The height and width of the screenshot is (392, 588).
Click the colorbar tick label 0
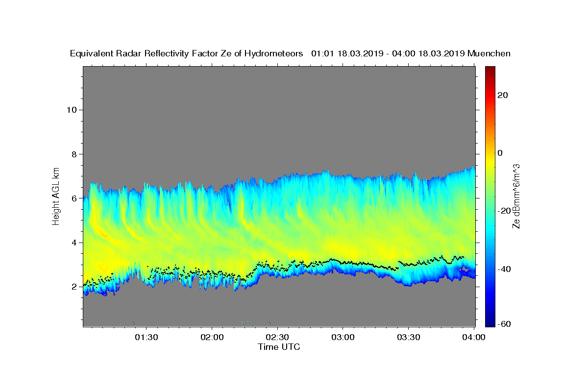[x=501, y=153]
